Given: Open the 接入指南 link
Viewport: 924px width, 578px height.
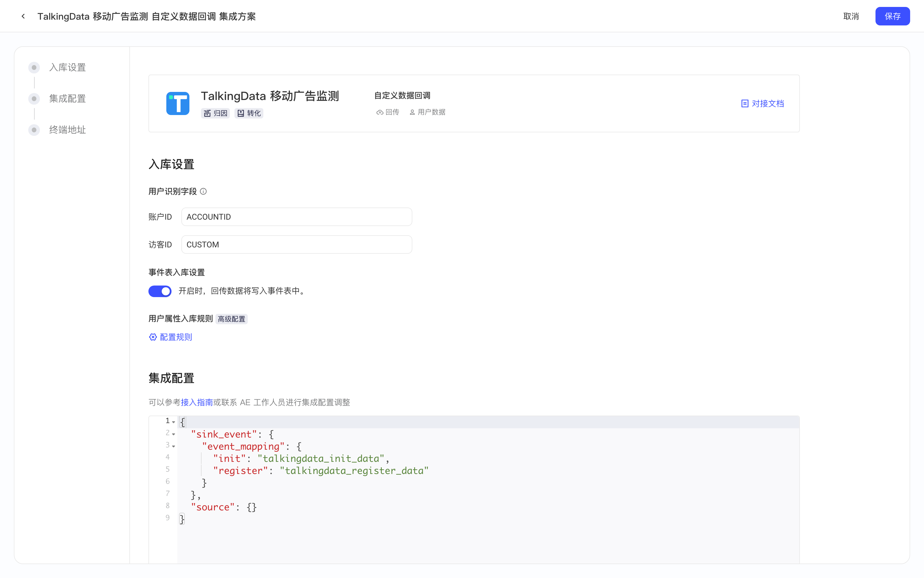Looking at the screenshot, I should (x=197, y=402).
